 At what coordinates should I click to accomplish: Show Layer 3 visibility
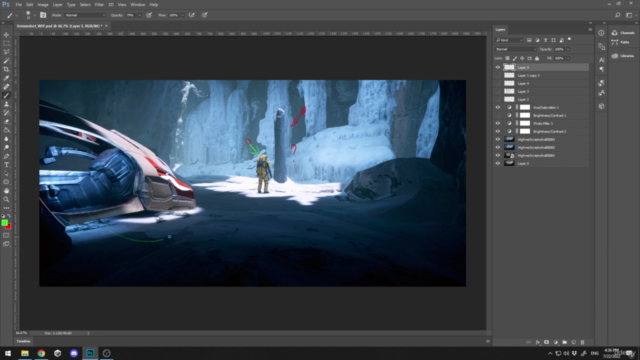[498, 91]
